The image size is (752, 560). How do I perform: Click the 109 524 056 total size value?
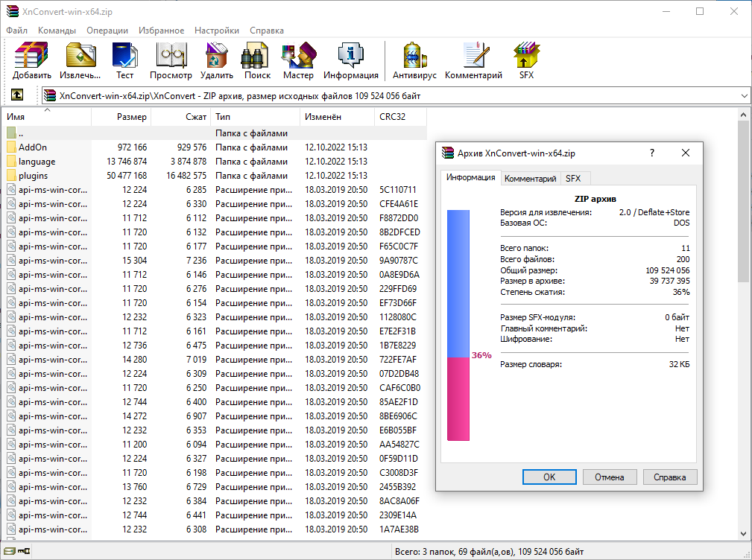coord(668,270)
